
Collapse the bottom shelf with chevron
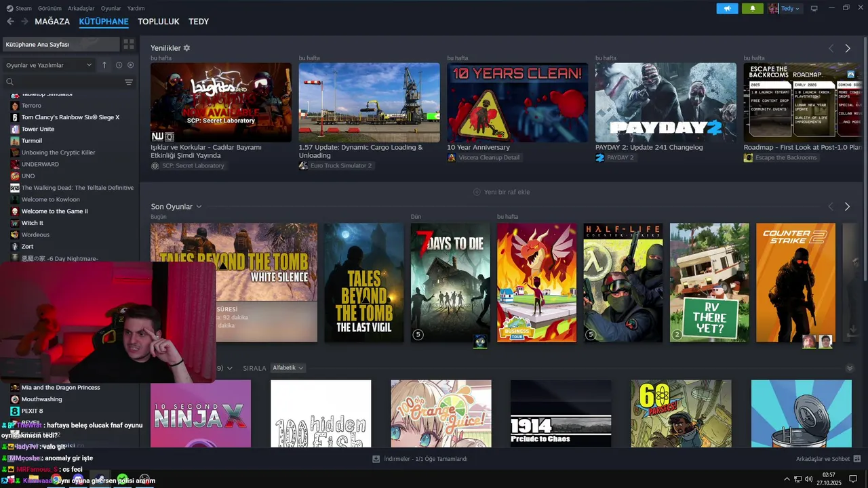850,368
